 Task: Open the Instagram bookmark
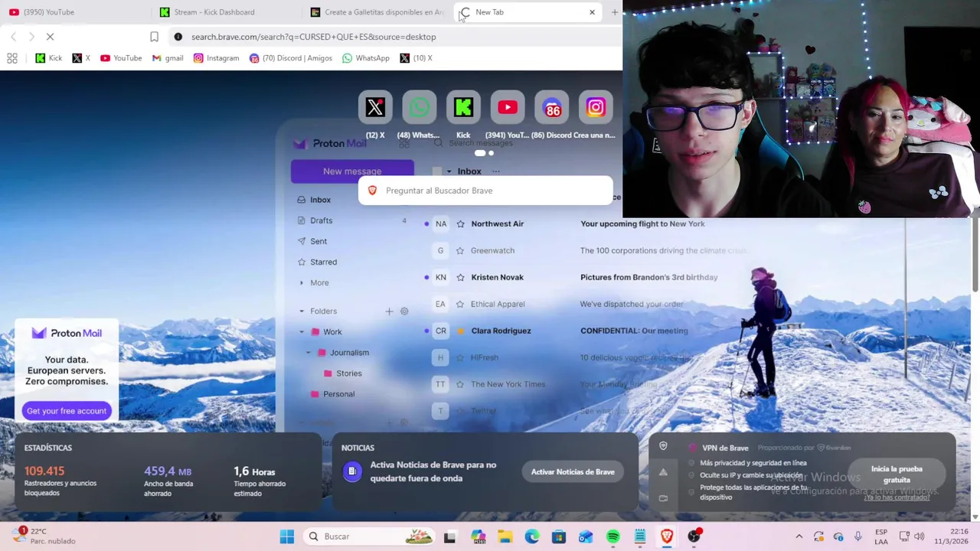[x=217, y=58]
